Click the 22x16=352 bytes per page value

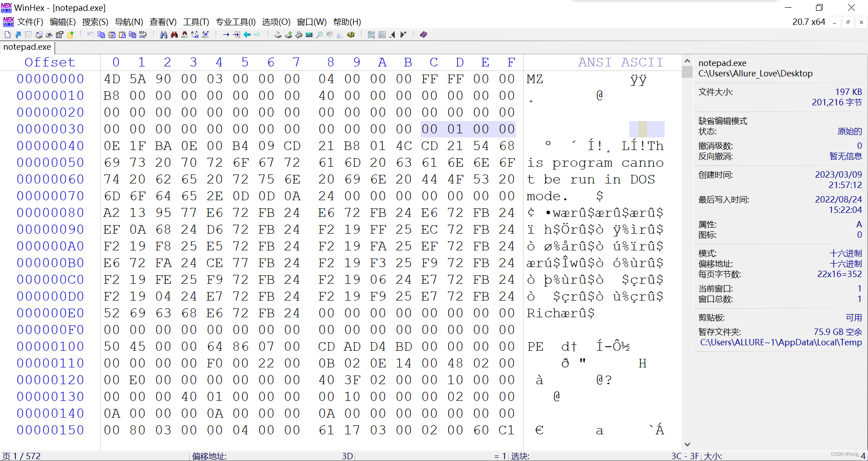[840, 274]
